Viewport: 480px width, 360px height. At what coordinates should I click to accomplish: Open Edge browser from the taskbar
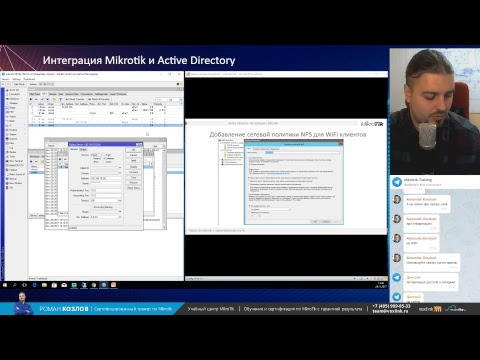(x=34, y=285)
